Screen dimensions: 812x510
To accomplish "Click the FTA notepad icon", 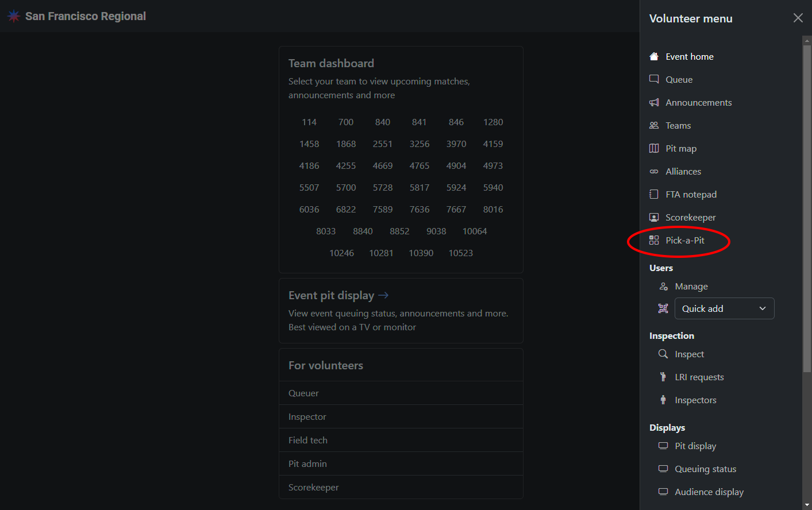I will click(x=654, y=194).
